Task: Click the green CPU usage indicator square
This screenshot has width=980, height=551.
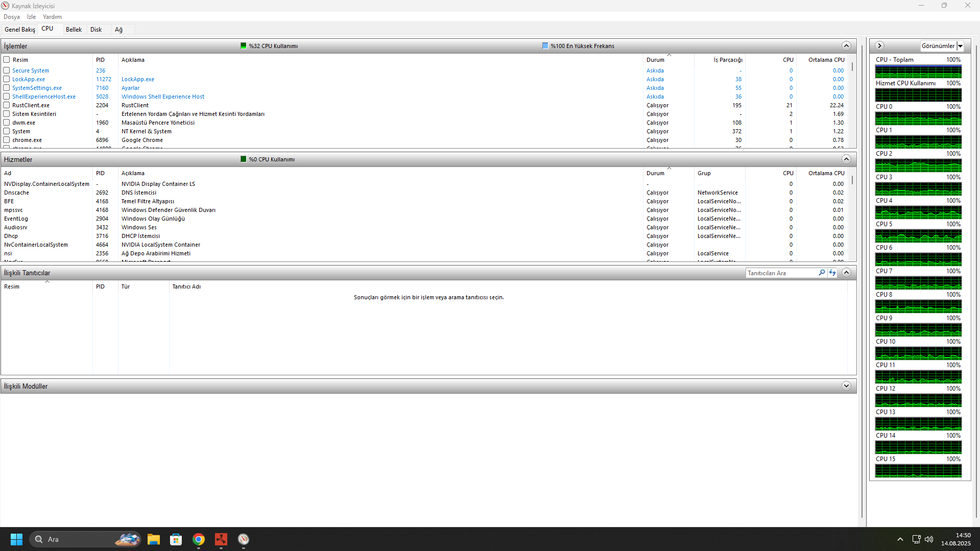Action: click(x=244, y=46)
